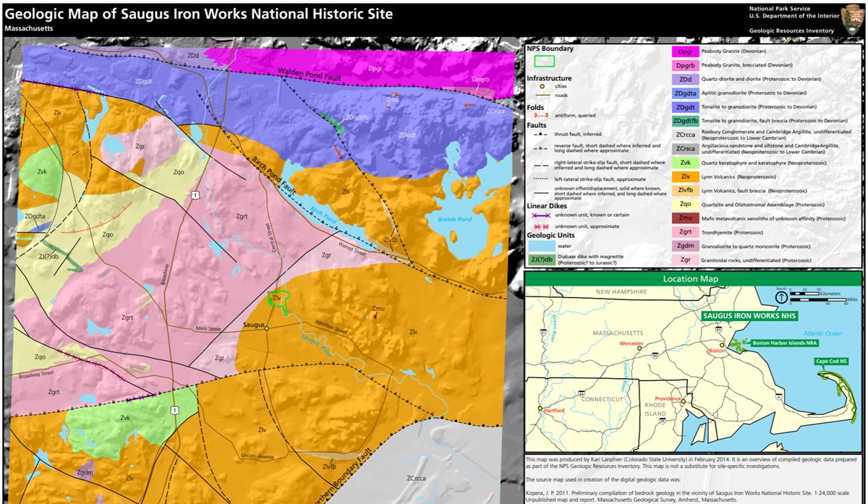Screen dimensions: 868x504
Task: Click the Interstate 93 shield near Boston
Action: pos(718,330)
